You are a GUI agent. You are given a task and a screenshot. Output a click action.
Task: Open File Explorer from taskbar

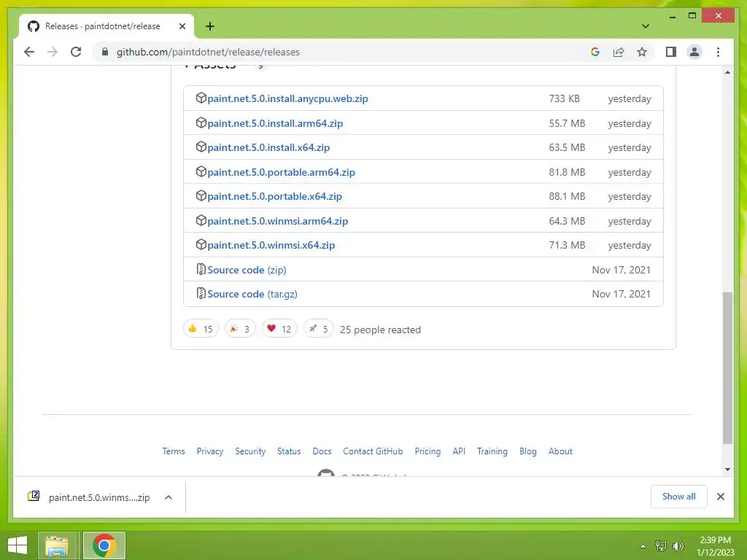point(57,545)
